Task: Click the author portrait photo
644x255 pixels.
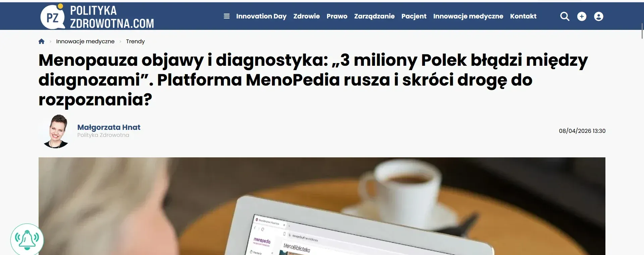Action: [x=56, y=131]
